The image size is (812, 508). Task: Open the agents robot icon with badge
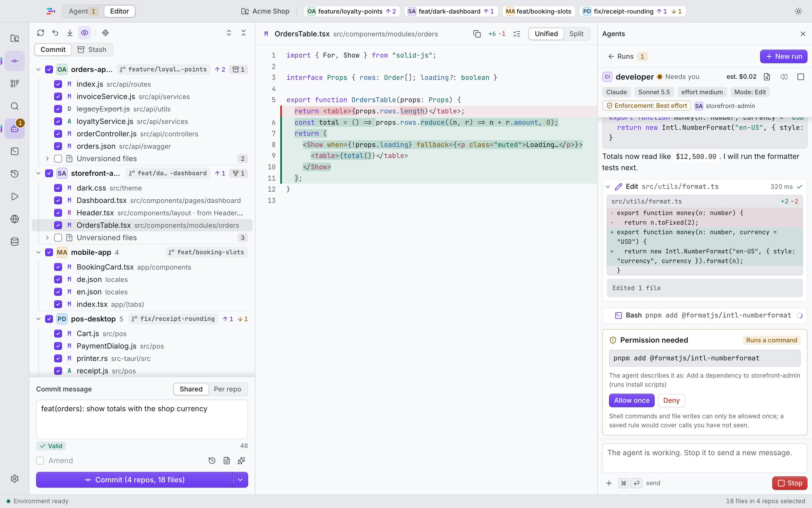[x=14, y=129]
